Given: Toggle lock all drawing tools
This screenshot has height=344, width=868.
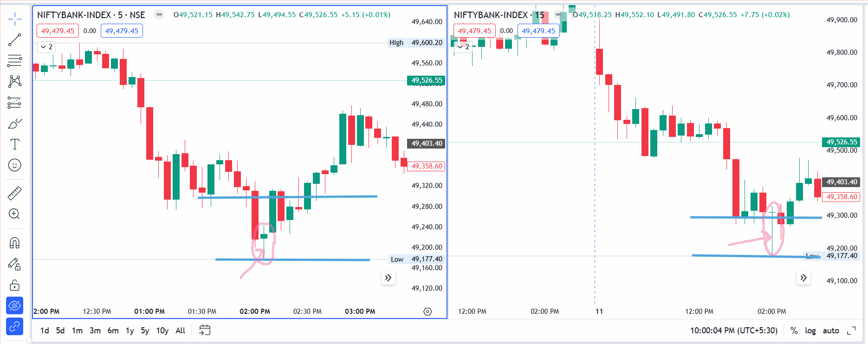Looking at the screenshot, I should pyautogui.click(x=15, y=285).
